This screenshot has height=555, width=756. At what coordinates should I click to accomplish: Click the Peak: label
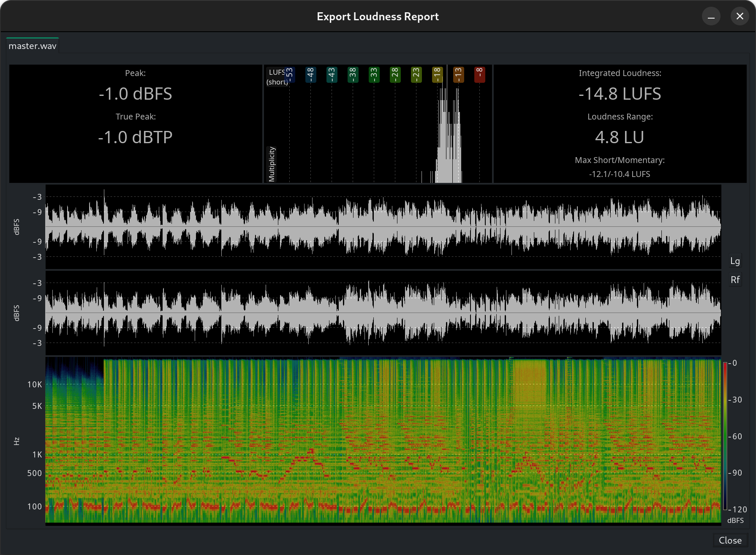tap(136, 73)
